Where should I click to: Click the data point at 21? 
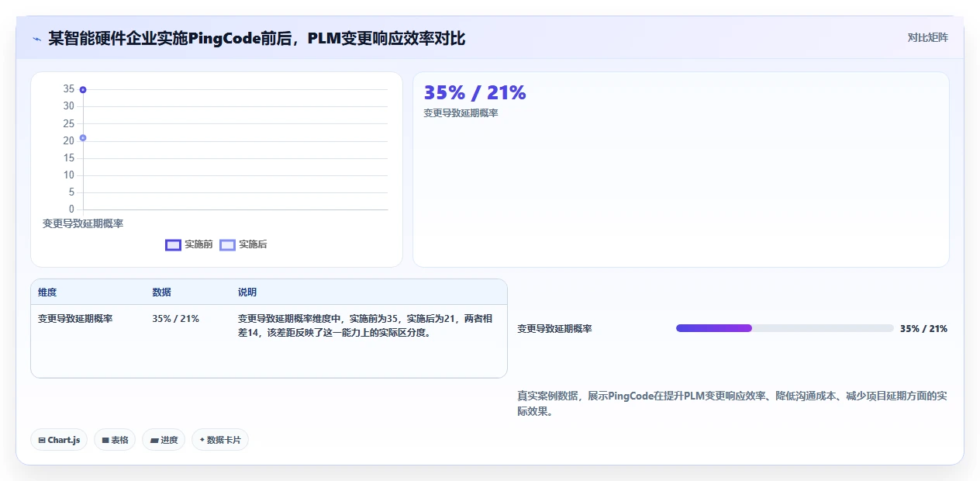pyautogui.click(x=83, y=137)
